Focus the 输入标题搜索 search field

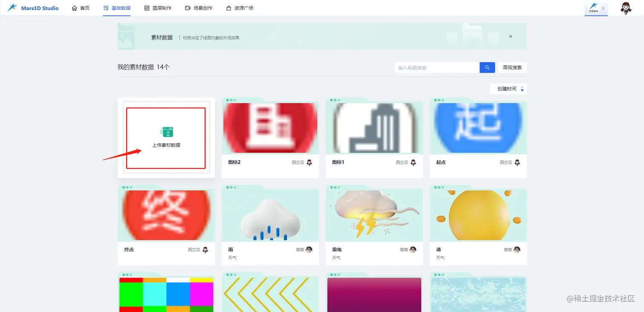437,68
